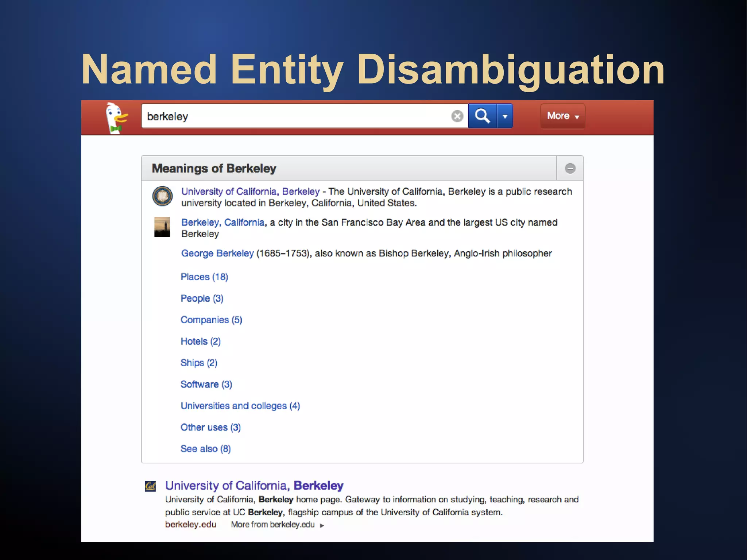Viewport: 747px width, 560px height.
Task: Open the George Berkeley link
Action: tap(217, 253)
